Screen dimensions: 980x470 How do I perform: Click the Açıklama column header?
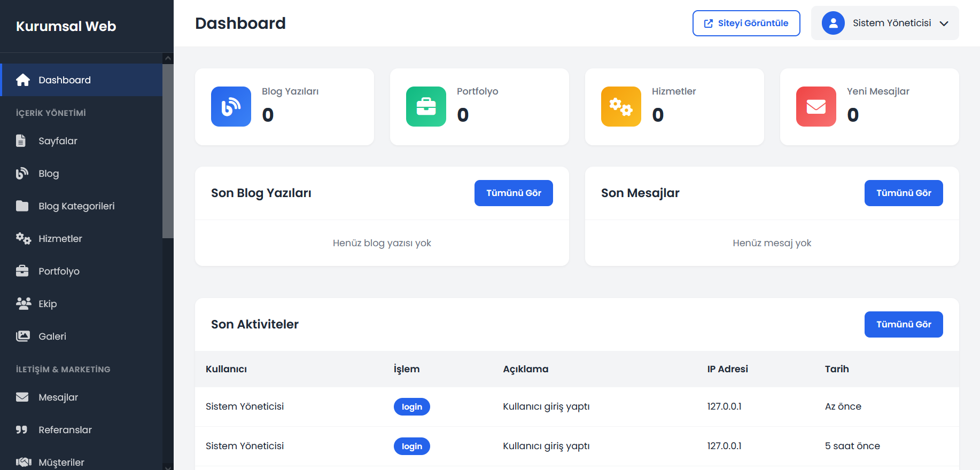[x=526, y=369]
